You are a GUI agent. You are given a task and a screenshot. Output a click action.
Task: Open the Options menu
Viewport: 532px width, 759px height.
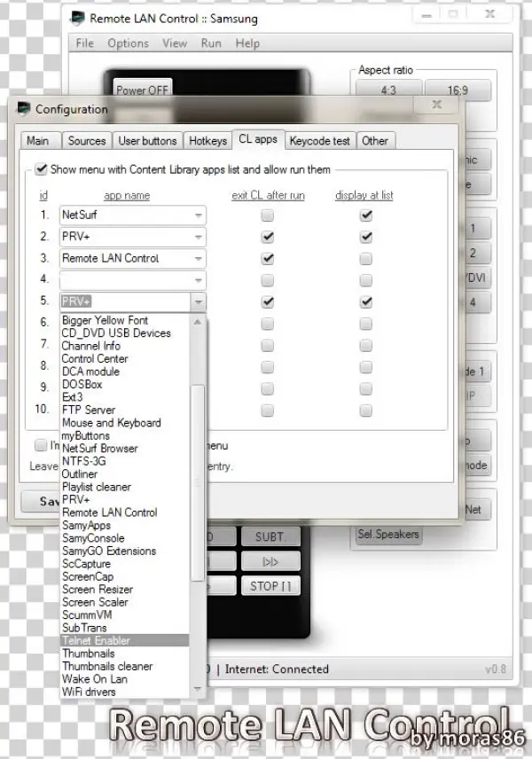pyautogui.click(x=129, y=43)
